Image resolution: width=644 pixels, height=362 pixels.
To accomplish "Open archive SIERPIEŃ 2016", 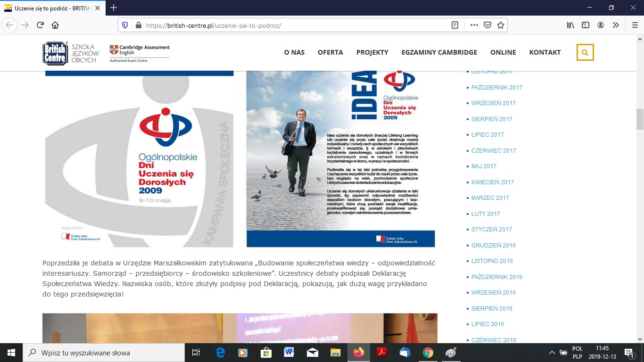I will pos(492,308).
